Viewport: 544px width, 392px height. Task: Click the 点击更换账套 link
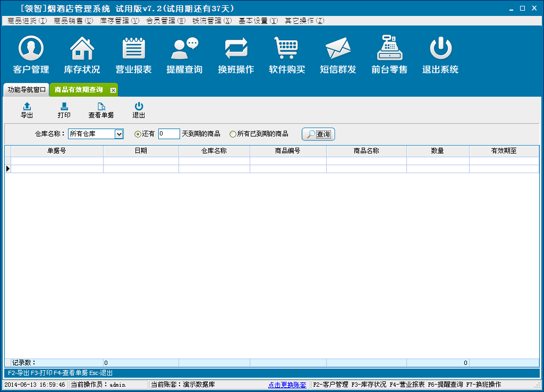click(x=287, y=385)
